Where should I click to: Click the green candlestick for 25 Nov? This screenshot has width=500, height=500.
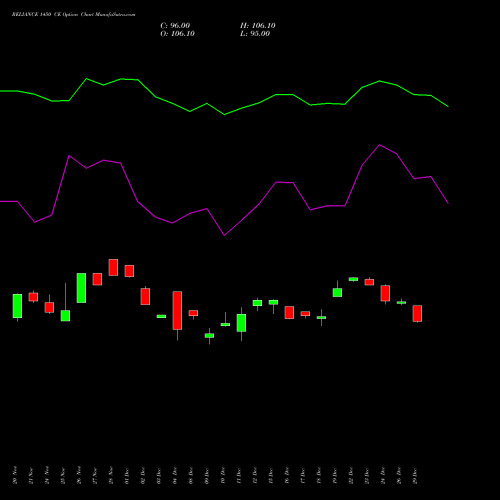(65, 315)
